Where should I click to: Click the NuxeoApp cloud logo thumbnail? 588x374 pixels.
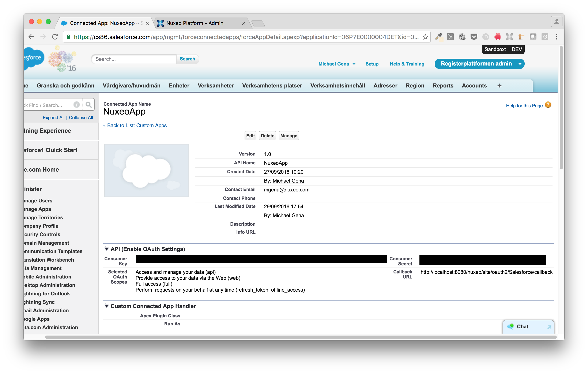147,171
